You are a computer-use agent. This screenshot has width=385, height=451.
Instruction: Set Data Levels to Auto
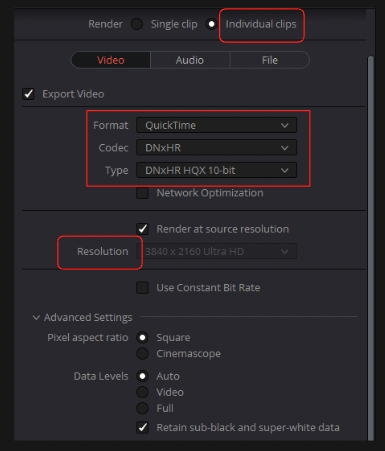click(142, 376)
